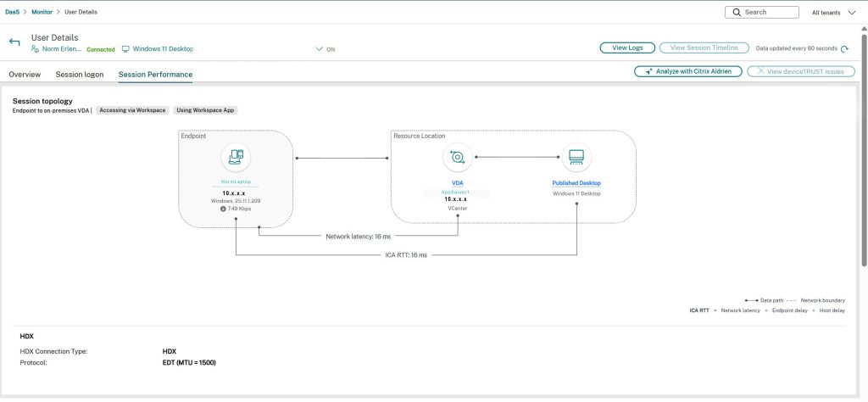The image size is (868, 402).
Task: Select the Endpoint device icon
Action: [x=236, y=157]
